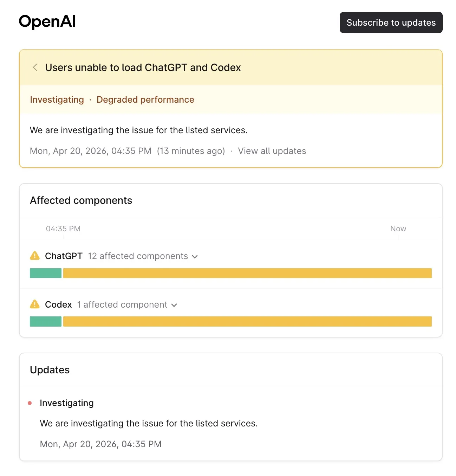The image size is (456, 476).
Task: Click ChatGPT green operational bar segment
Action: (x=46, y=273)
